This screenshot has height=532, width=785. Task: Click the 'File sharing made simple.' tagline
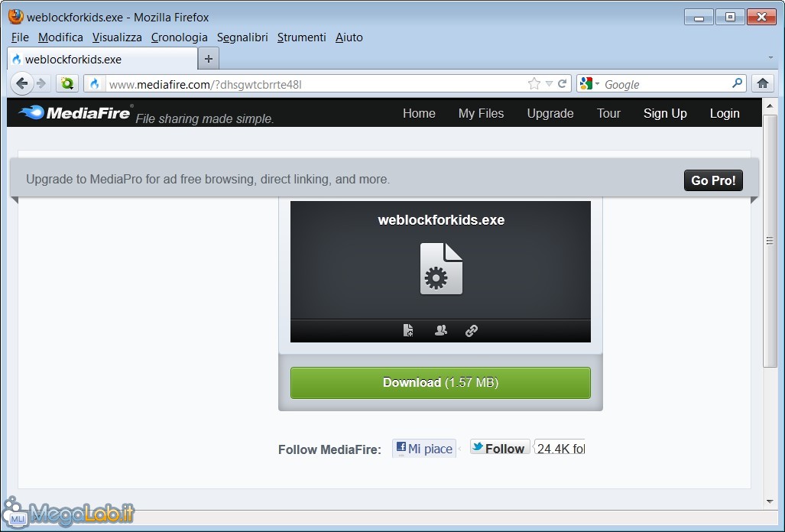pyautogui.click(x=205, y=118)
